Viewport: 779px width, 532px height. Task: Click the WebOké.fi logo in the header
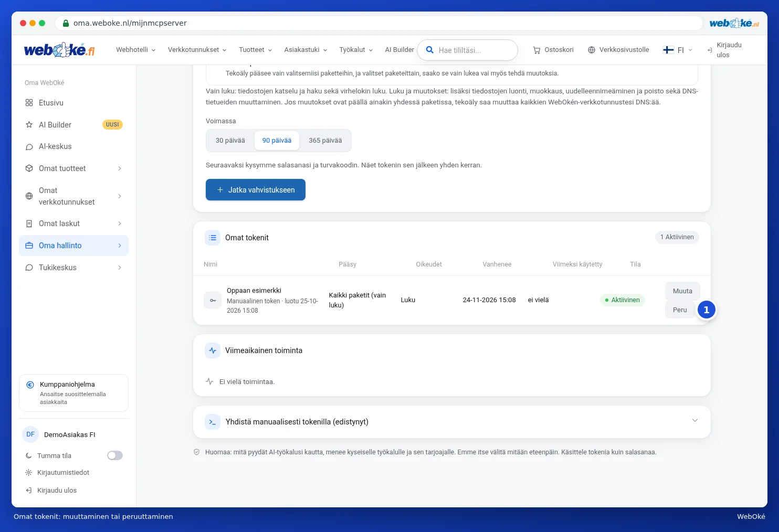coord(59,50)
